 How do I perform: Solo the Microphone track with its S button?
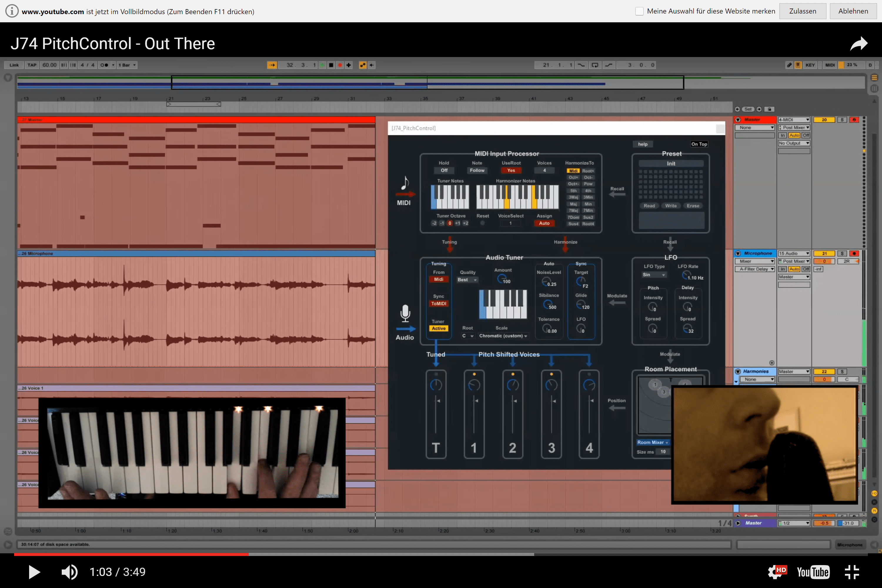842,253
